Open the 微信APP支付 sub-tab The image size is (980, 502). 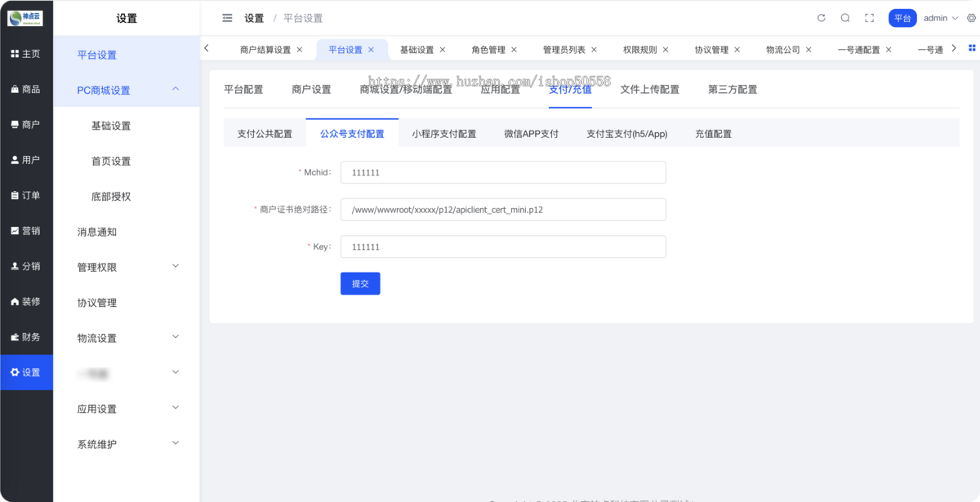[532, 134]
